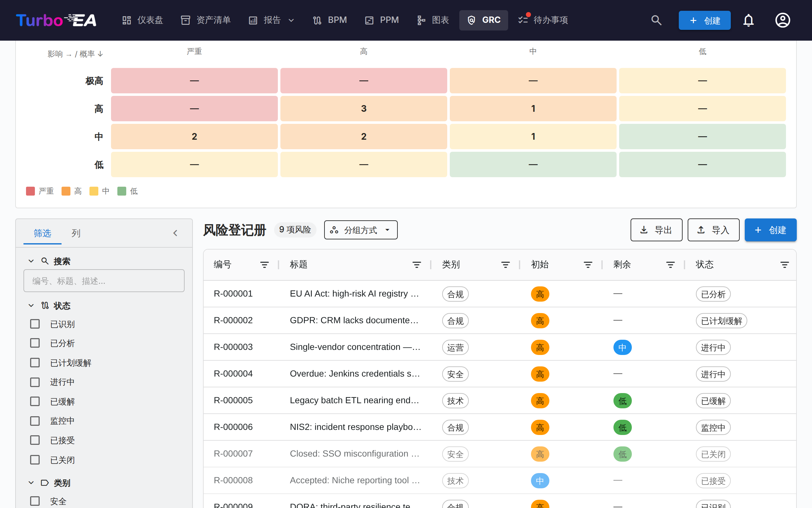Open filter for 剩余 column
The image size is (812, 508).
pos(671,265)
